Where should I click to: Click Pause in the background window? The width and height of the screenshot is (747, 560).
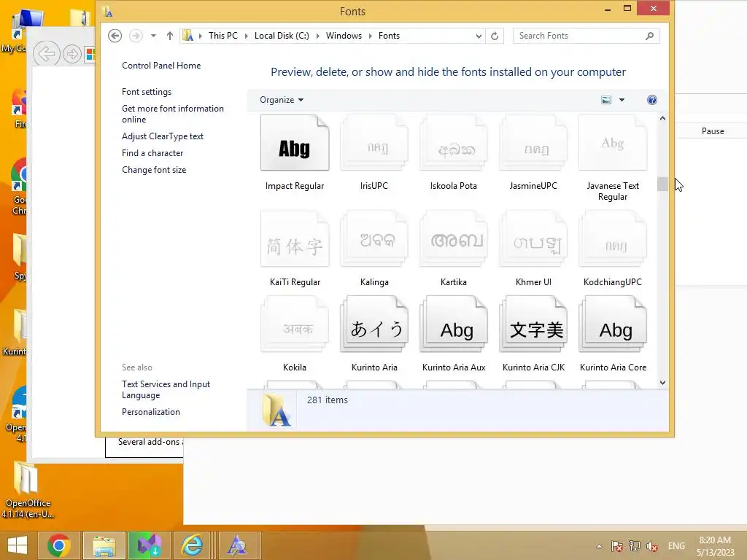coord(713,131)
